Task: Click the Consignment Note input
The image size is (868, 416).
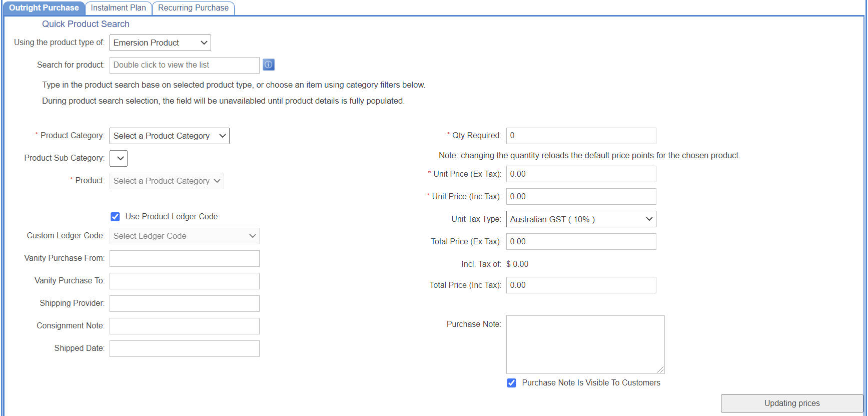Action: coord(184,326)
